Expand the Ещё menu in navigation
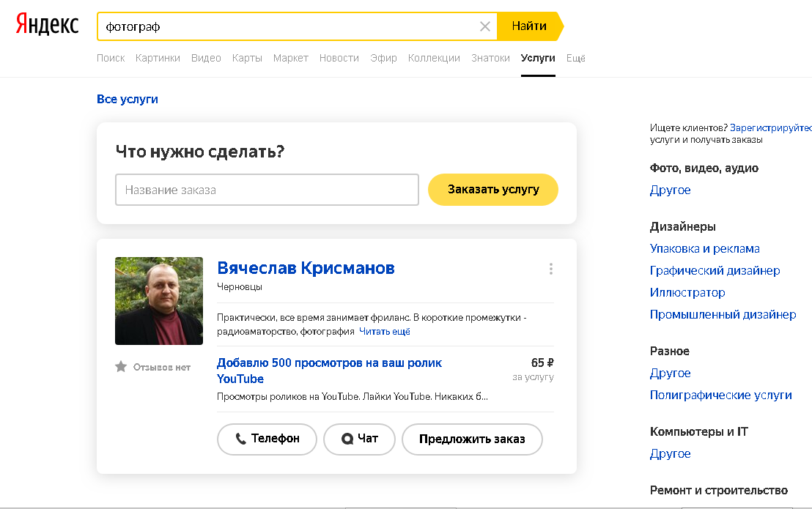 [x=575, y=58]
